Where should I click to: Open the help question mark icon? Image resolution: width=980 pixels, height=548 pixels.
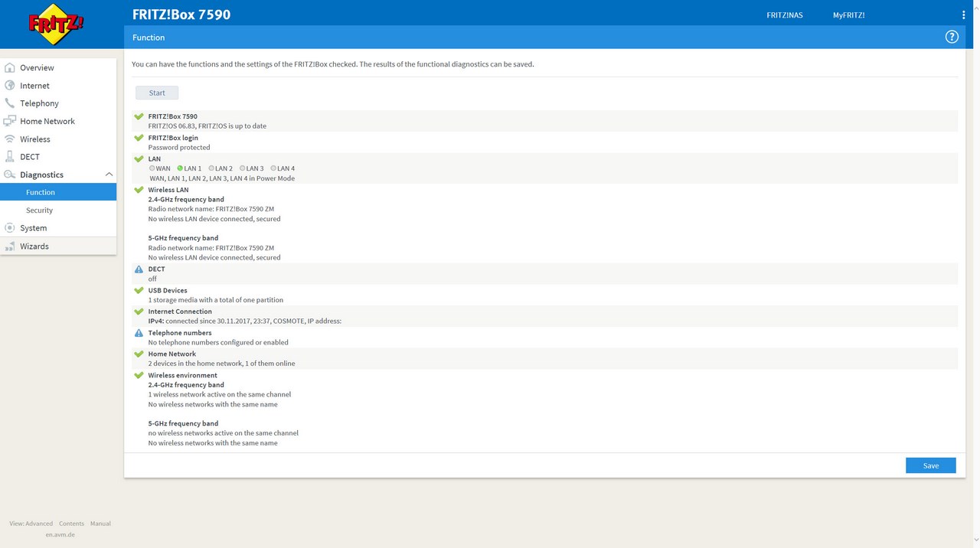click(952, 37)
